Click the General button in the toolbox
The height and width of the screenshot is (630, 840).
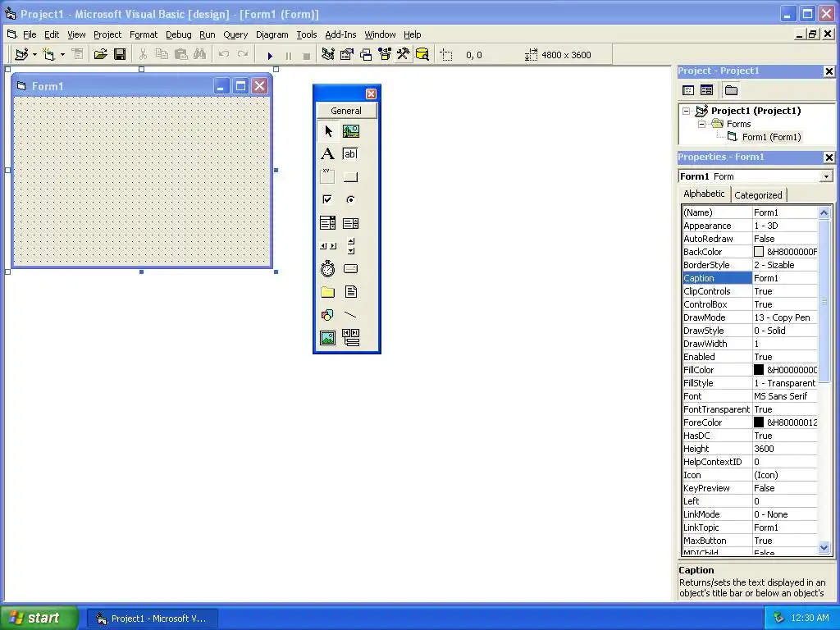click(x=346, y=111)
